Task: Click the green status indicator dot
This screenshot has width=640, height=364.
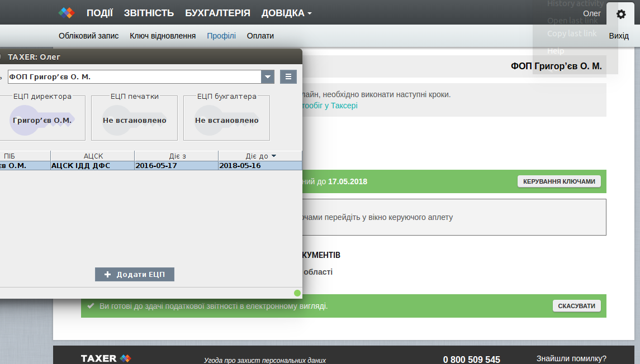Action: (297, 293)
